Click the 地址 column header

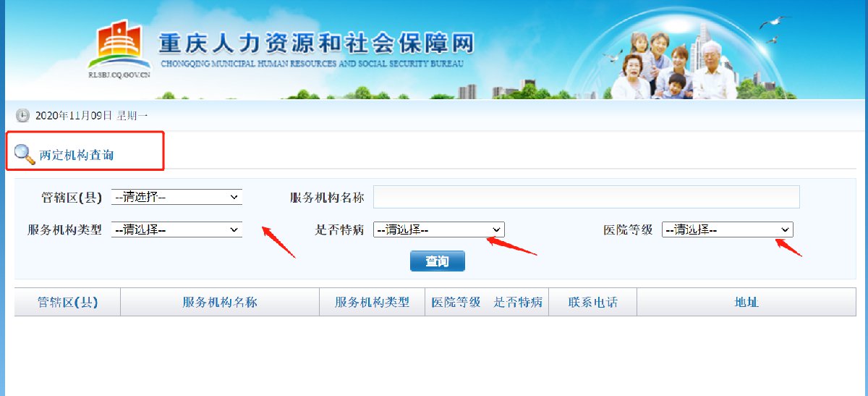(x=746, y=303)
